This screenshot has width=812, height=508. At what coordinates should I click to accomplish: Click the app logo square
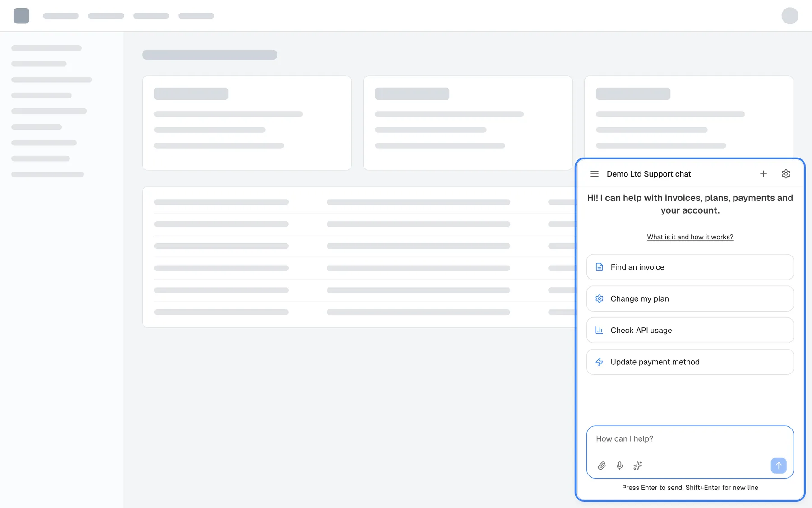21,16
